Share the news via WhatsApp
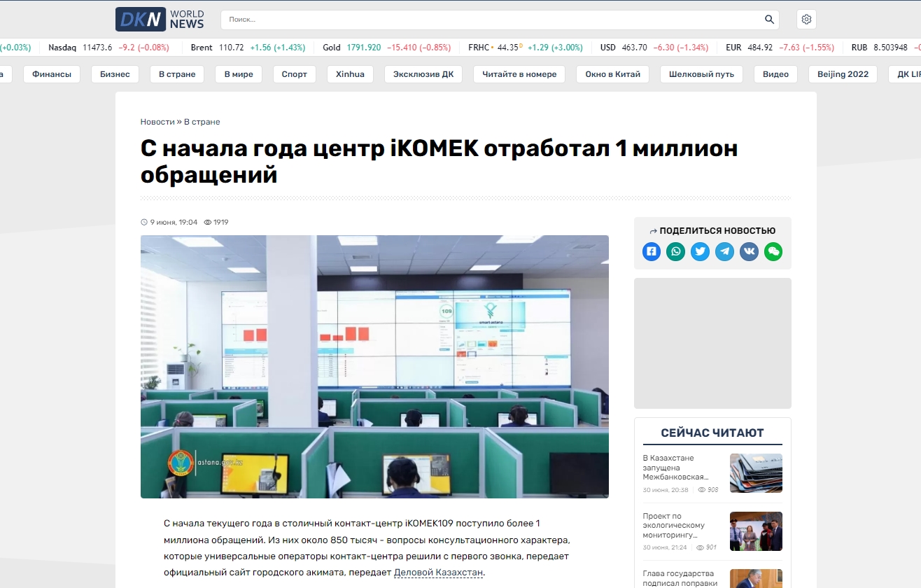Viewport: 921px width, 588px height. [x=676, y=252]
